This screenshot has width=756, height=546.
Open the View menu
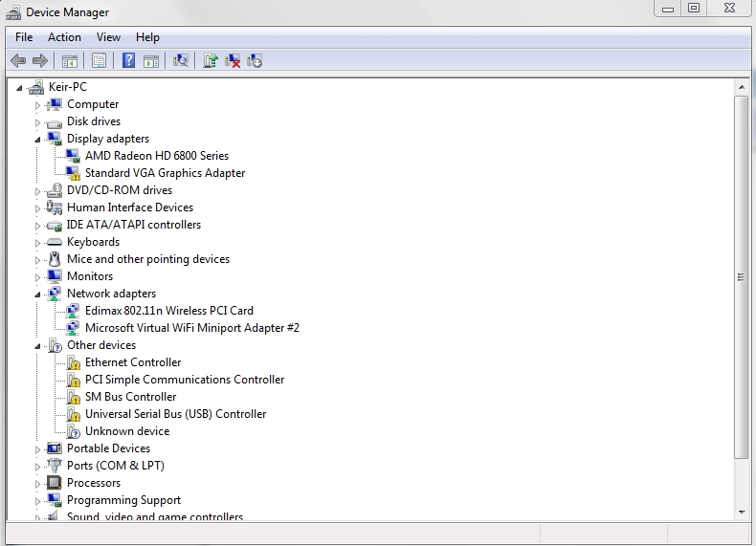click(x=108, y=37)
